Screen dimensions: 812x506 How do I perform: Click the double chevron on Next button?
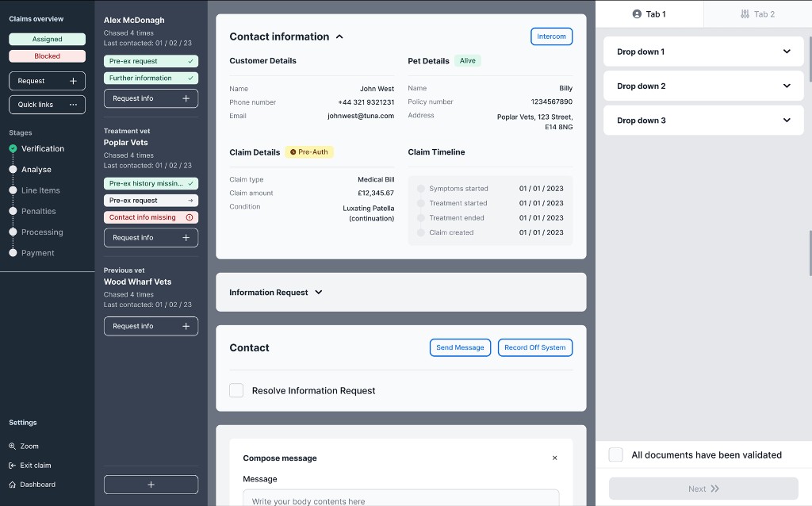715,489
